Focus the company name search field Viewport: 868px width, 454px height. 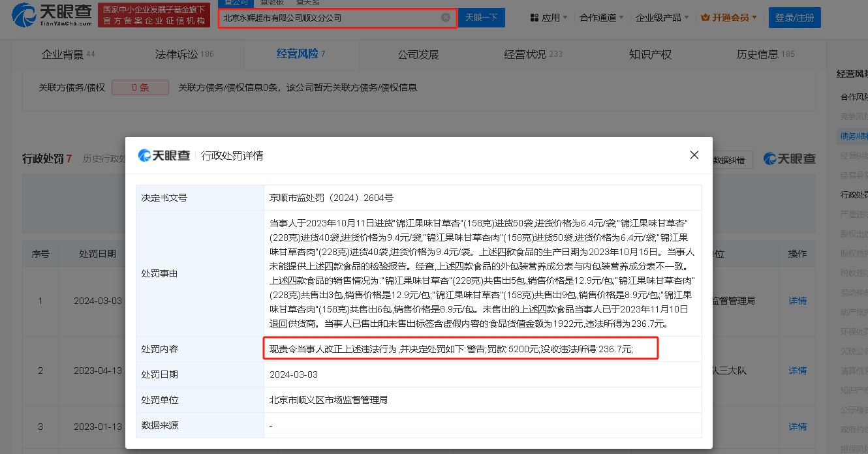click(x=330, y=18)
